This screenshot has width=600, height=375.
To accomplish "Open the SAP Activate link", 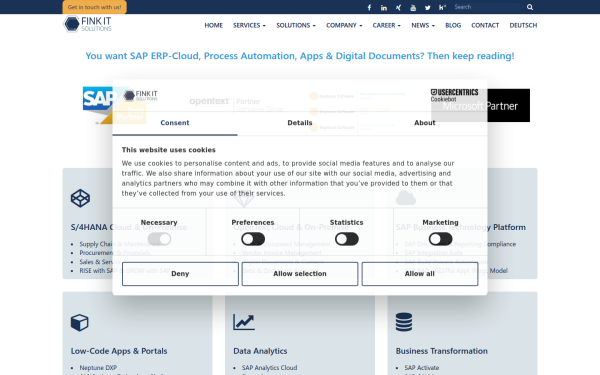I will (422, 368).
